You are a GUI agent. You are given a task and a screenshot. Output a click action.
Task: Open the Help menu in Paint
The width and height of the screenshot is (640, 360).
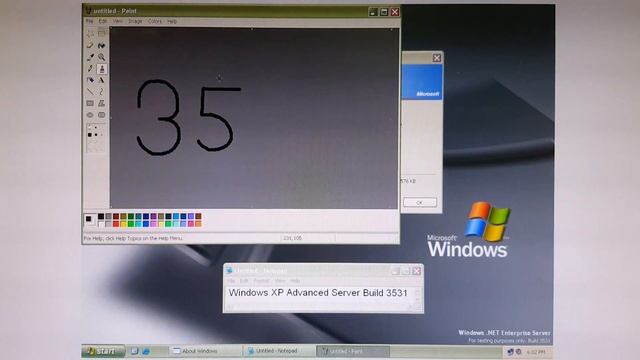tap(172, 21)
